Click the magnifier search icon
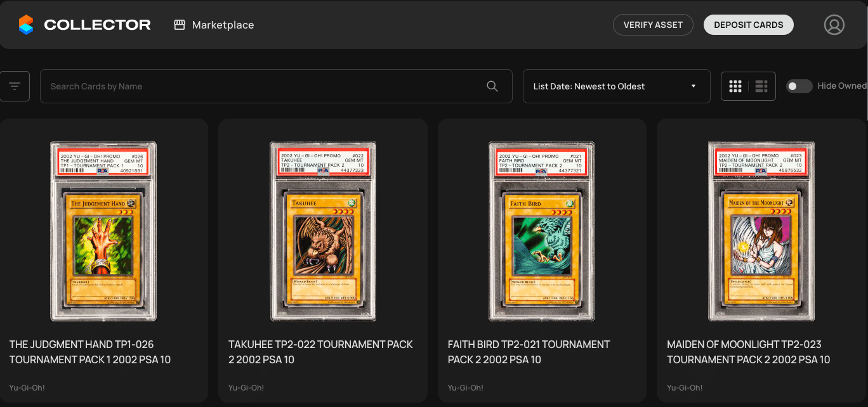 [x=492, y=86]
